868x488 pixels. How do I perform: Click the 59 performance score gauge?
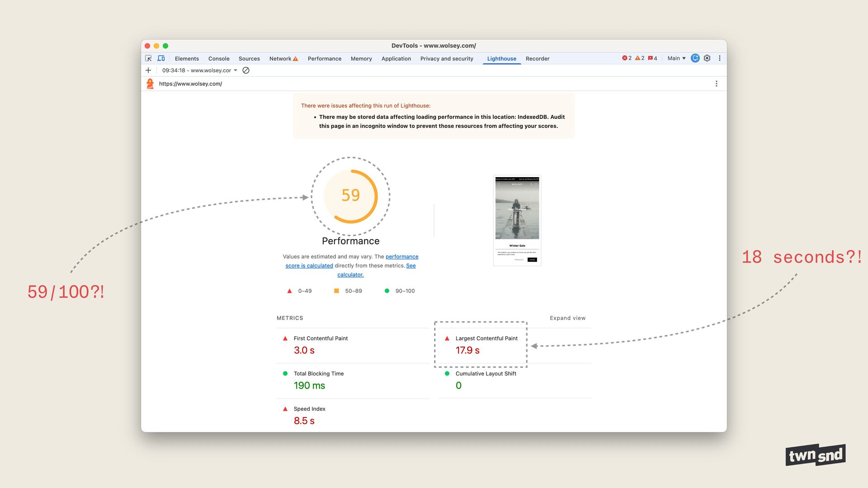point(350,196)
